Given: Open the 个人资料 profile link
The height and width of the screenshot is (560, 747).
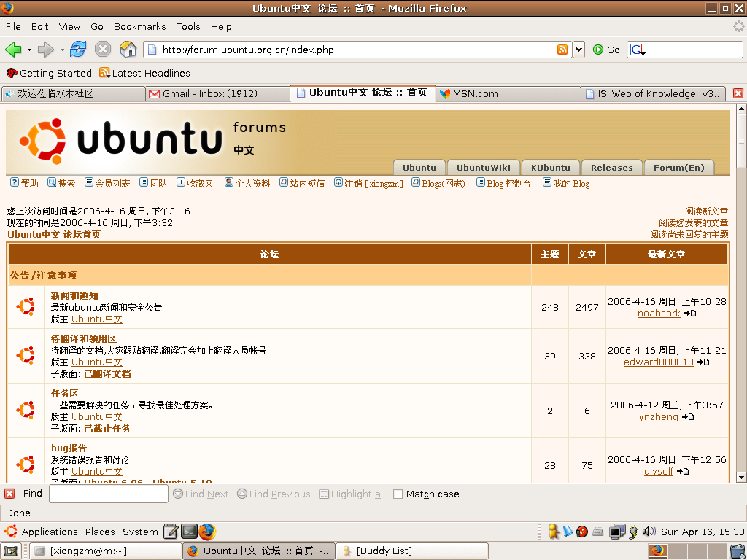Looking at the screenshot, I should point(247,183).
